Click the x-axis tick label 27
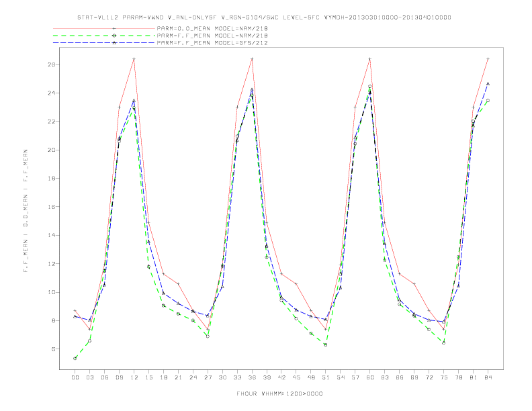 208,377
